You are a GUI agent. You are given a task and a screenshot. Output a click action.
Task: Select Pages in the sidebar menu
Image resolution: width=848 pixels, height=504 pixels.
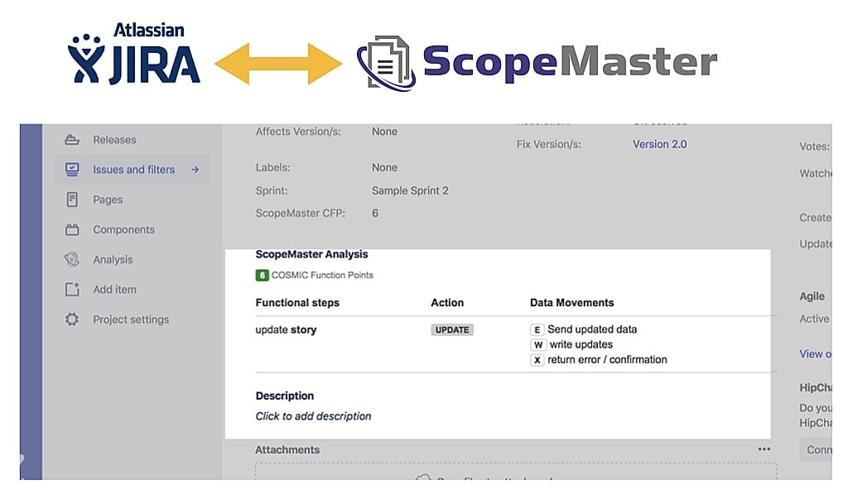point(108,199)
